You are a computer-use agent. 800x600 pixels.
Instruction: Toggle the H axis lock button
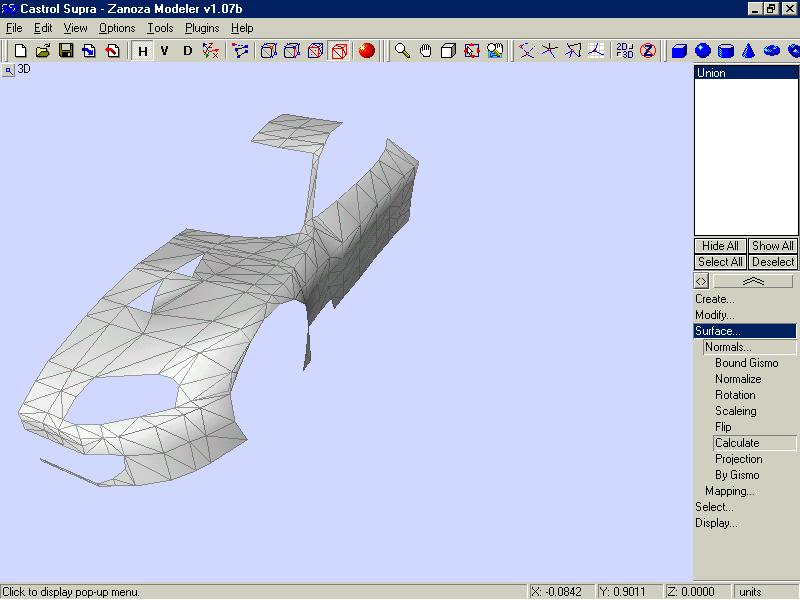pyautogui.click(x=143, y=50)
